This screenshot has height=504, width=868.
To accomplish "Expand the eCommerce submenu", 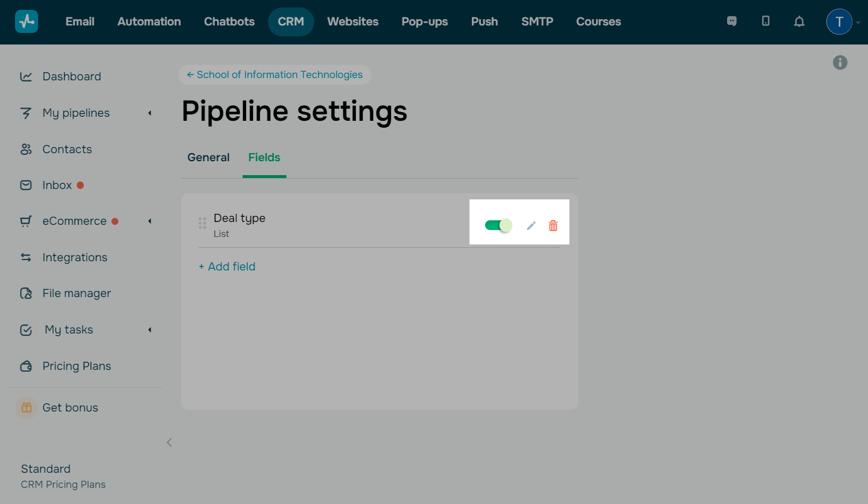I will [150, 221].
